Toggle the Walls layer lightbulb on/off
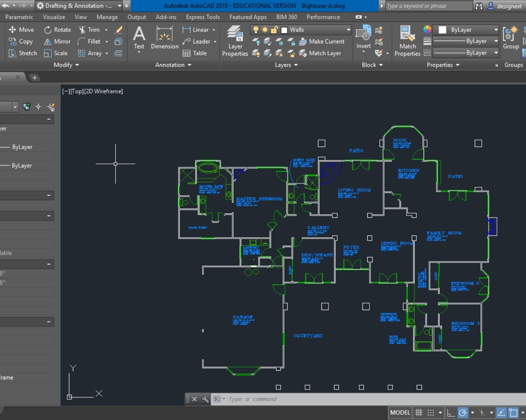The image size is (526, 420). 256,30
